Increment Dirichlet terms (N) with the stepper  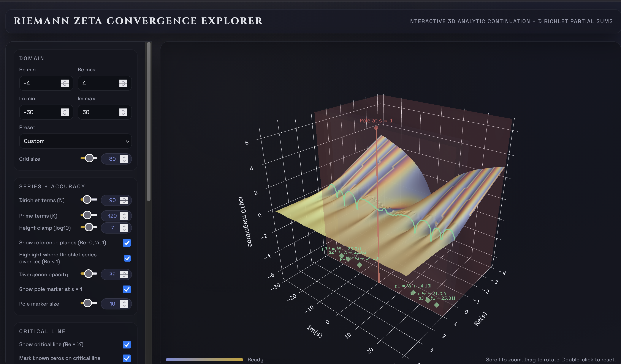pyautogui.click(x=124, y=198)
